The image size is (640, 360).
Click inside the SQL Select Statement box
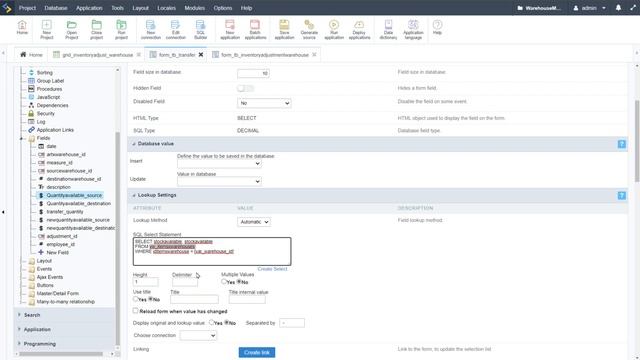point(212,251)
